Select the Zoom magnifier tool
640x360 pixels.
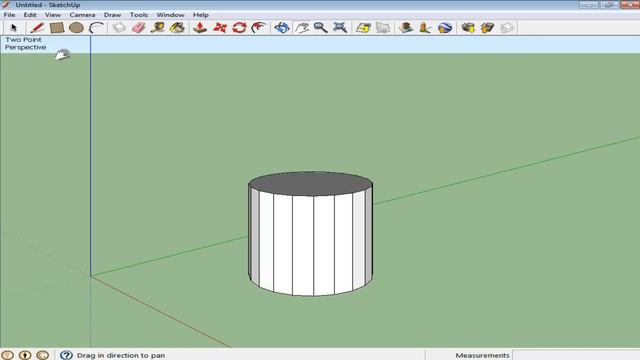(320, 28)
